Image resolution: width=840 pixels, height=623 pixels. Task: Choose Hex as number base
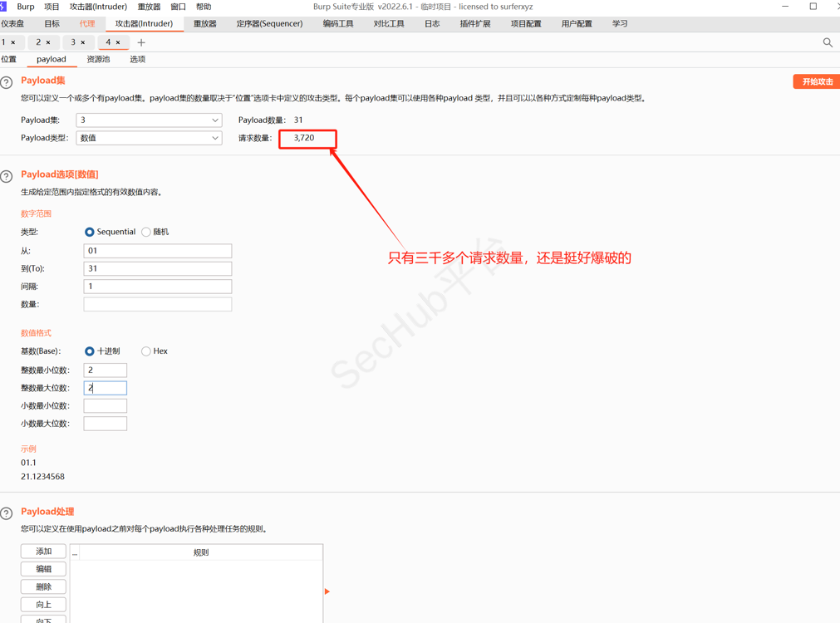pos(146,351)
